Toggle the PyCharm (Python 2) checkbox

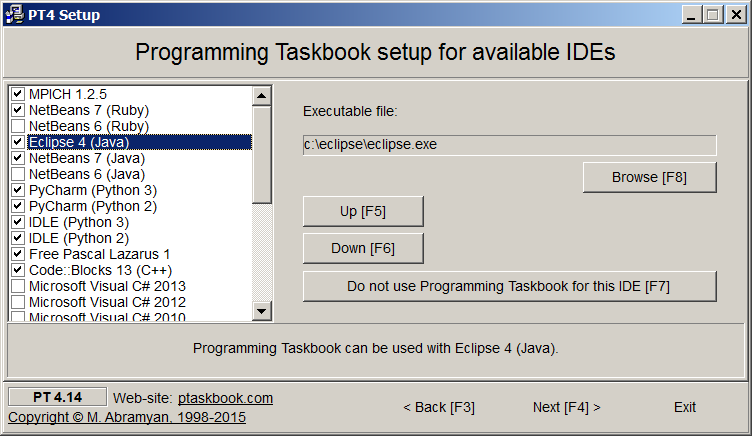[18, 206]
